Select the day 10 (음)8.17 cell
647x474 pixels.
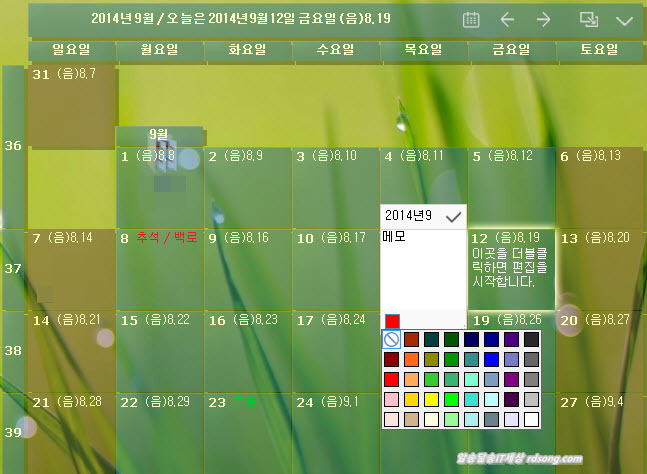click(335, 269)
